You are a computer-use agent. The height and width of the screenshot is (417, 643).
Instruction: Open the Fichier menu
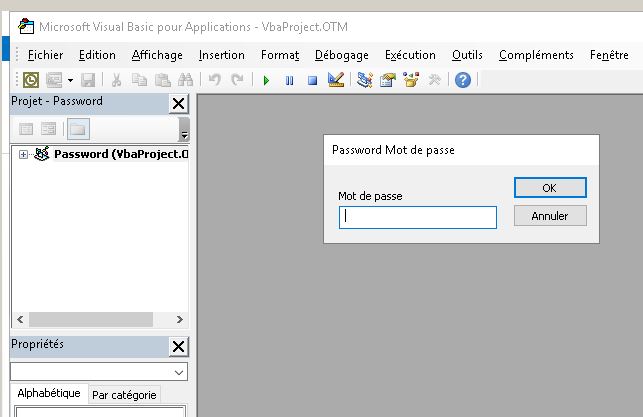point(45,55)
